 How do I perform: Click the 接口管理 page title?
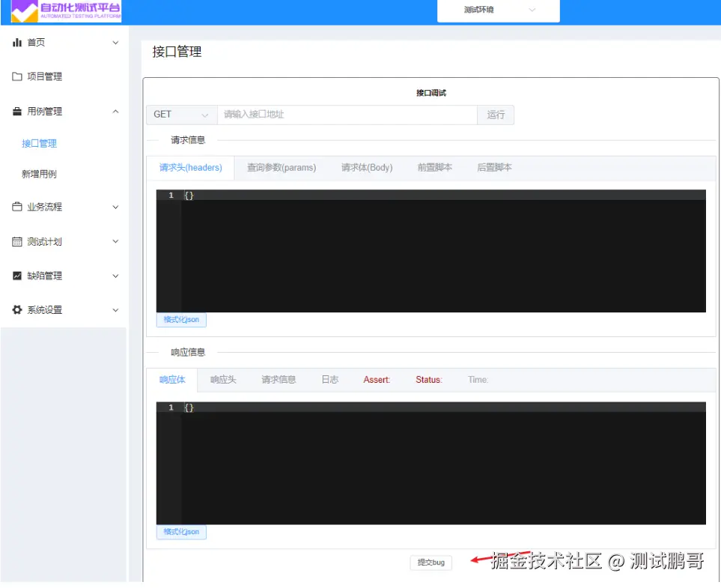click(x=177, y=52)
